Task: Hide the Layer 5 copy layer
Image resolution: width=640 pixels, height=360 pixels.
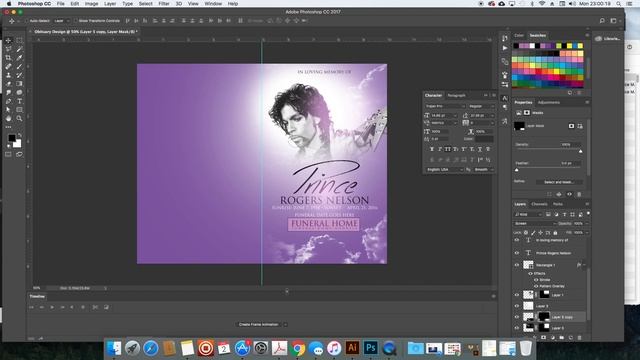Action: 517,317
